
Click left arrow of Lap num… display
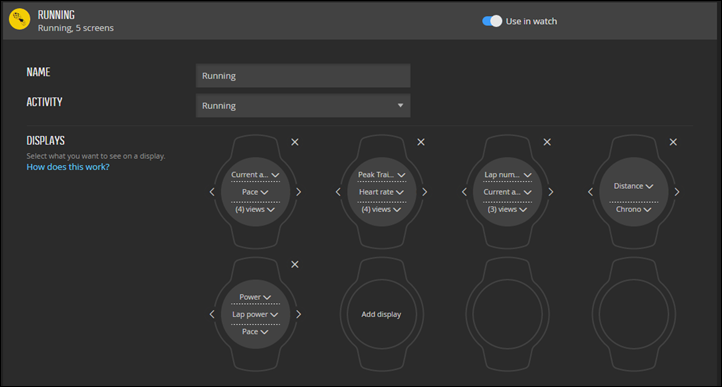click(x=464, y=192)
